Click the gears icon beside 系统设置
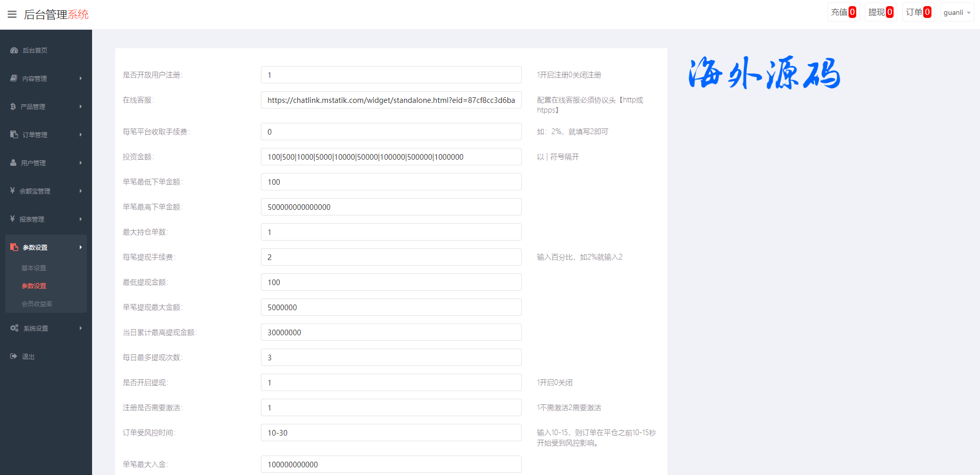Viewport: 980px width, 475px height. pyautogui.click(x=14, y=328)
